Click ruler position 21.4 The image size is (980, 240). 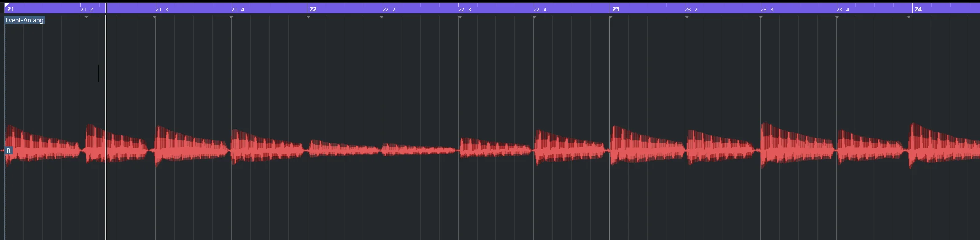point(238,9)
